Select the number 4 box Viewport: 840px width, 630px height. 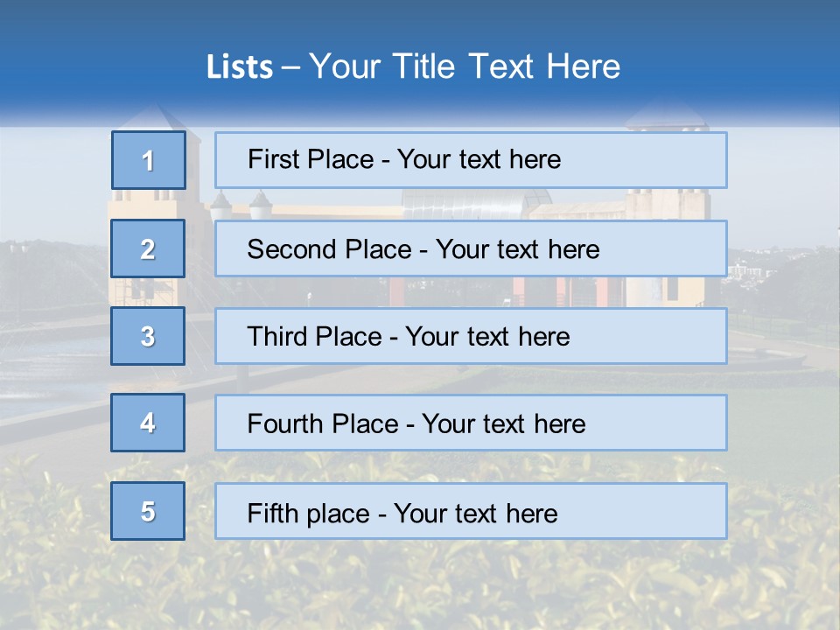pos(148,423)
